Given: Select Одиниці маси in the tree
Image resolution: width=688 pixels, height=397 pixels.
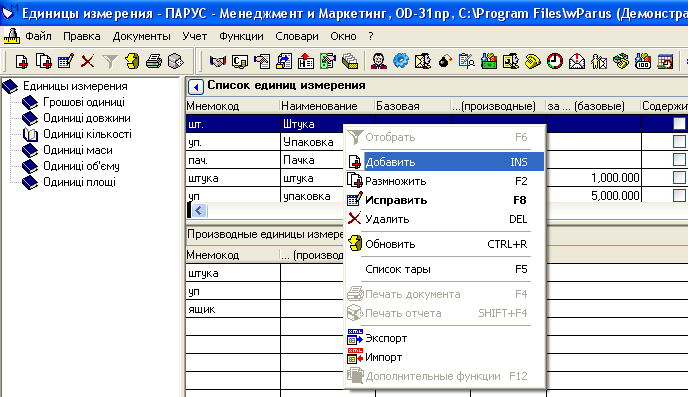Looking at the screenshot, I should click(78, 150).
